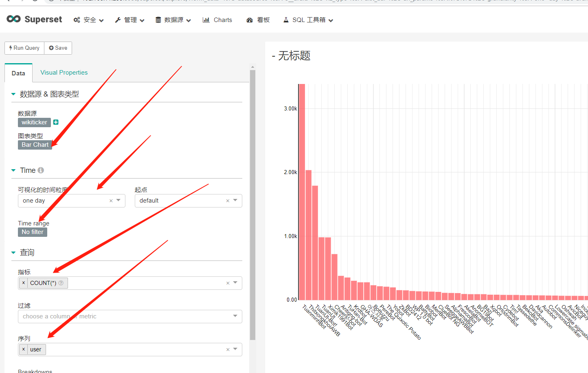Image resolution: width=588 pixels, height=373 pixels.
Task: Click the 数据源 menu database icon
Action: (158, 20)
